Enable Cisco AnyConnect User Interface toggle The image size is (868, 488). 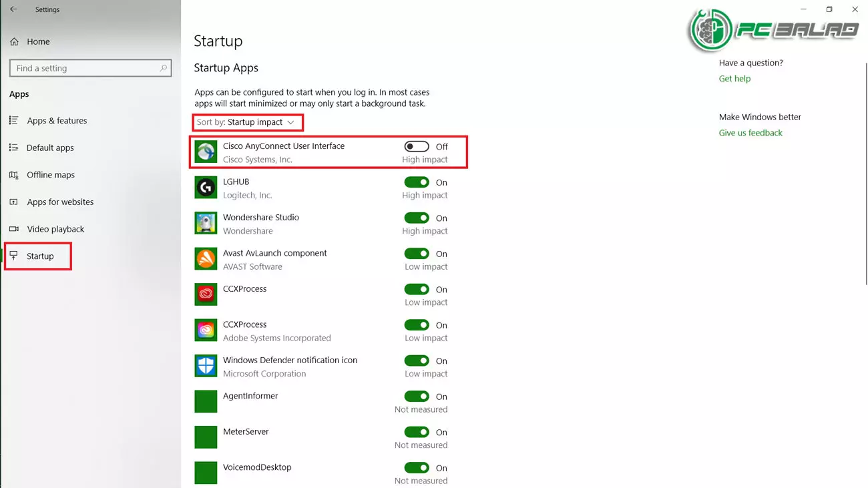[417, 146]
